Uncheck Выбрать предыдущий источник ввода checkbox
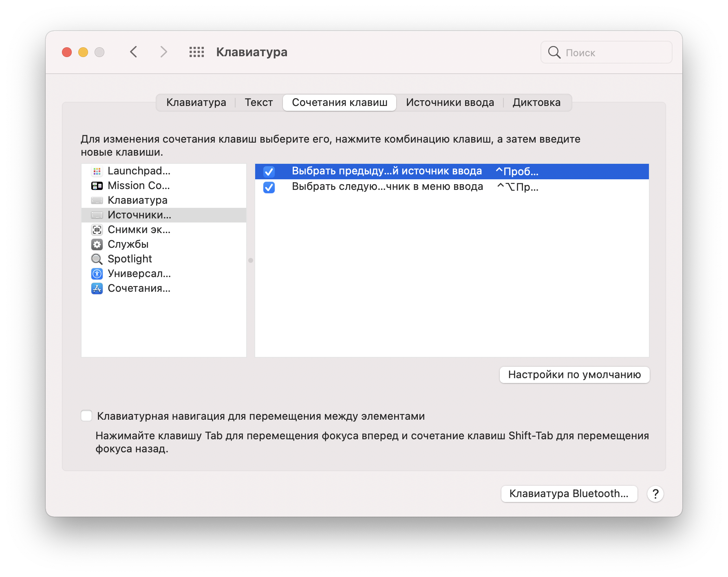This screenshot has width=728, height=577. tap(269, 172)
